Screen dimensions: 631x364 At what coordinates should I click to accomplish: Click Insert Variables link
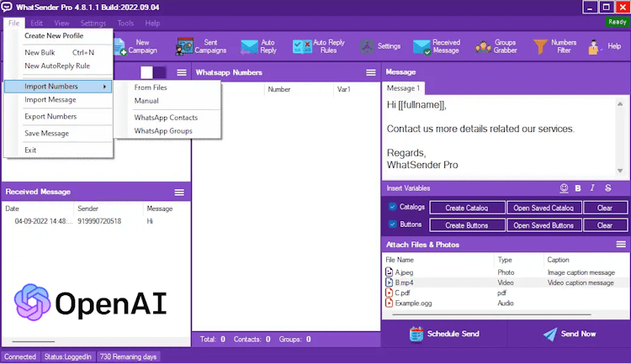pos(408,188)
